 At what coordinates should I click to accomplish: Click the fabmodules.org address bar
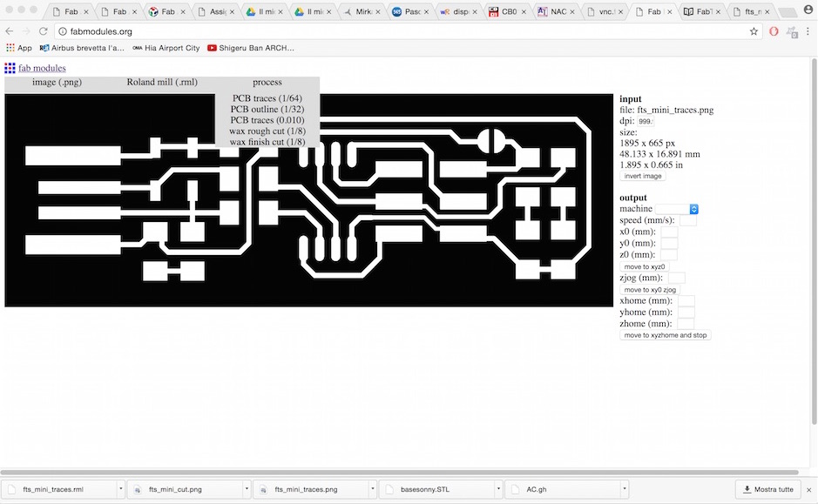[407, 31]
